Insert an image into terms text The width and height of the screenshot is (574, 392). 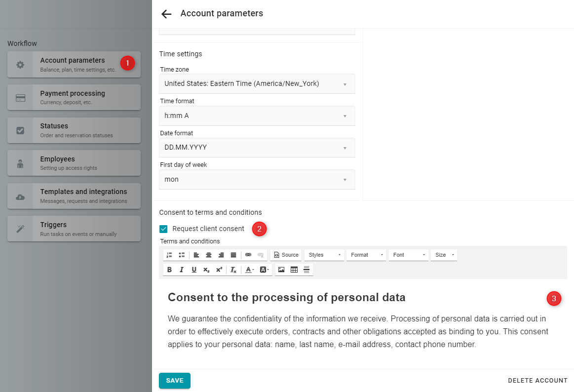[x=281, y=270]
